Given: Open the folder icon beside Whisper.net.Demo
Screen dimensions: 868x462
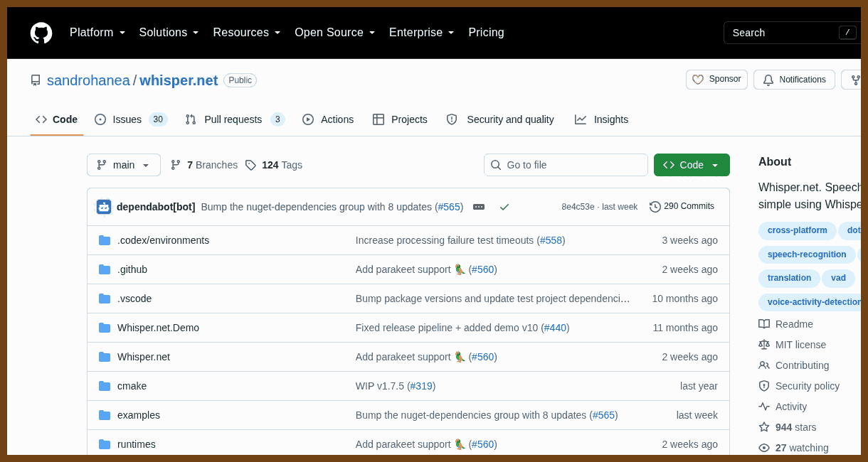Looking at the screenshot, I should pos(105,328).
